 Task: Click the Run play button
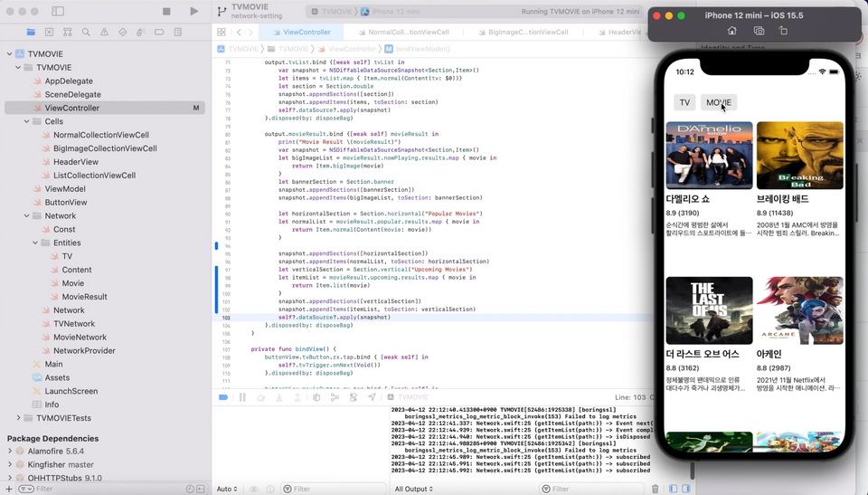click(193, 11)
